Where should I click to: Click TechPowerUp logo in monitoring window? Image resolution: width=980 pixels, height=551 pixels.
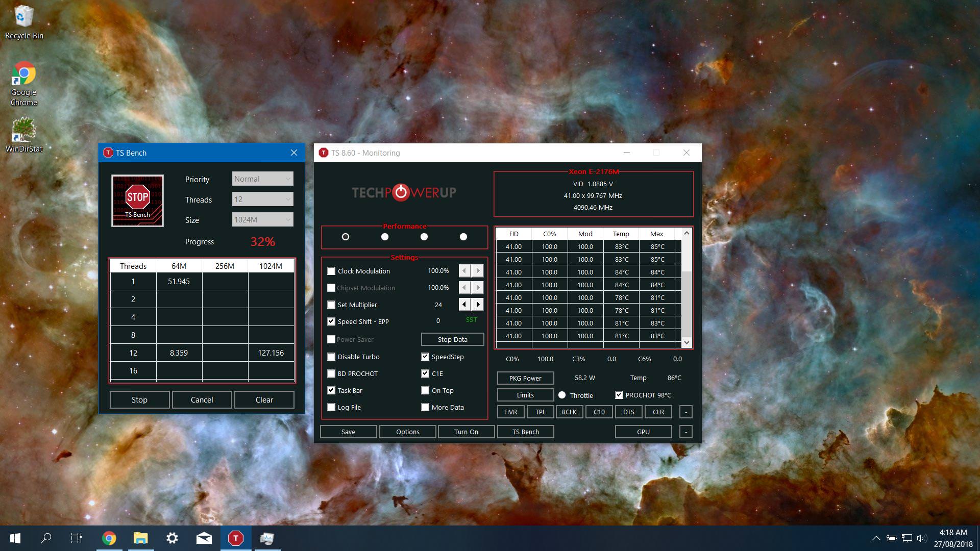click(x=404, y=192)
